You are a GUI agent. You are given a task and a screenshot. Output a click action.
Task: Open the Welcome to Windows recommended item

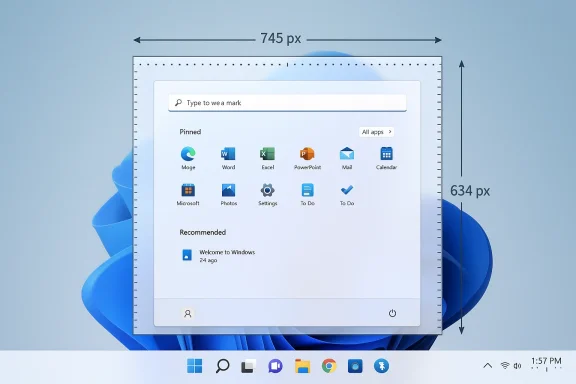pyautogui.click(x=219, y=256)
